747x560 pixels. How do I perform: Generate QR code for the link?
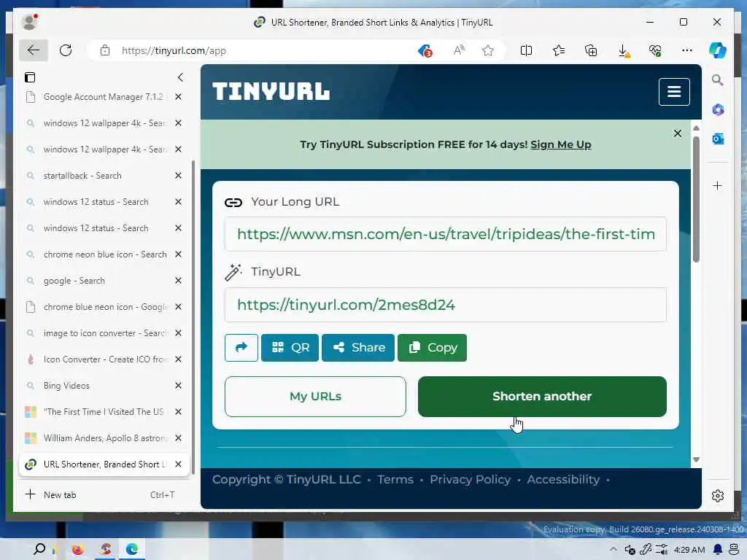pyautogui.click(x=290, y=348)
